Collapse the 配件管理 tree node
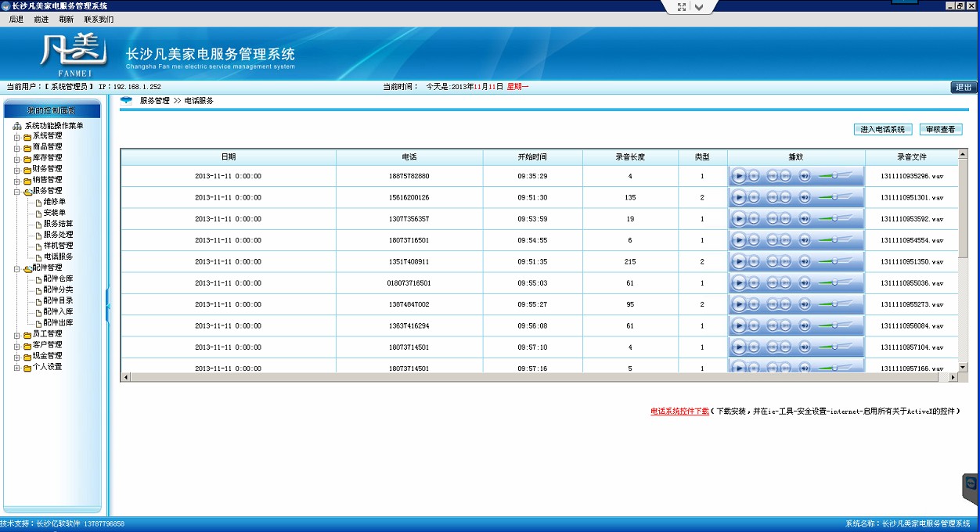980x532 pixels. tap(16, 268)
